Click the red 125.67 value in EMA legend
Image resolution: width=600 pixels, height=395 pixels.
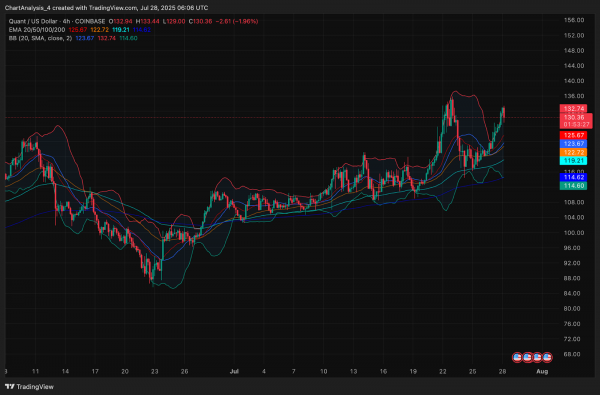(x=78, y=30)
